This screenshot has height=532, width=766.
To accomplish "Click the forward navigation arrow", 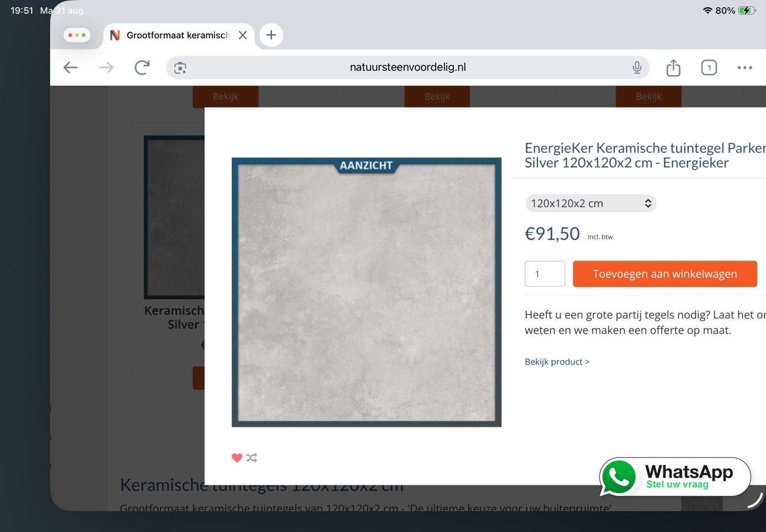I will tap(106, 67).
